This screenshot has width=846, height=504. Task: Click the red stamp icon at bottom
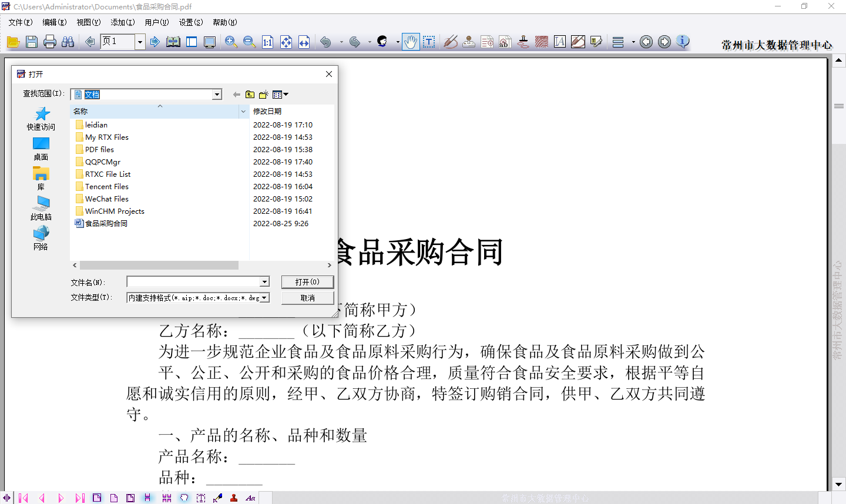click(234, 498)
